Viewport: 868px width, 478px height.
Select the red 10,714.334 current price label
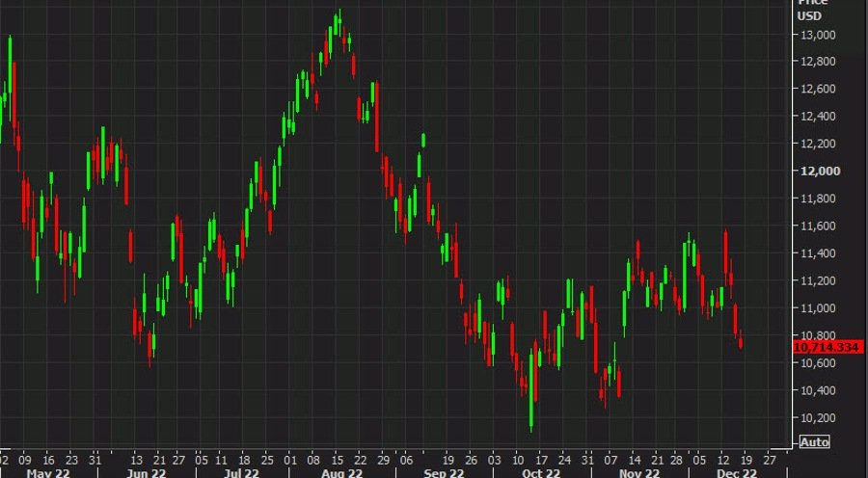(828, 348)
